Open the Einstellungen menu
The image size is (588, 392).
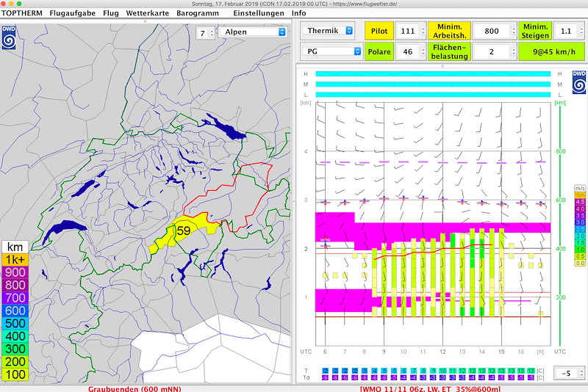click(x=259, y=13)
